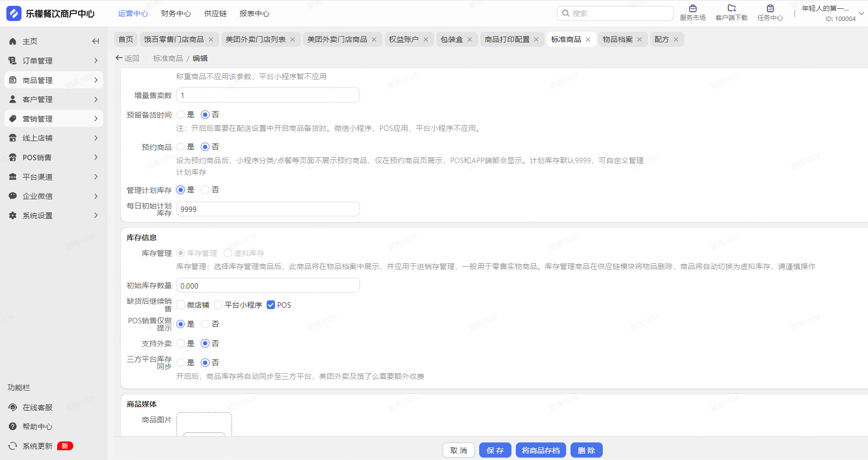The height and width of the screenshot is (460, 868).
Task: Expand the 订单管理 chevron
Action: point(96,61)
